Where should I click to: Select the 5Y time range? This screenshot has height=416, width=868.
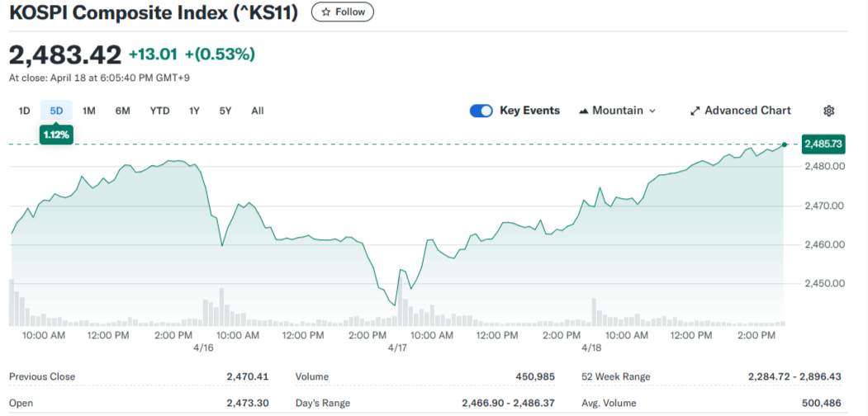[x=225, y=111]
